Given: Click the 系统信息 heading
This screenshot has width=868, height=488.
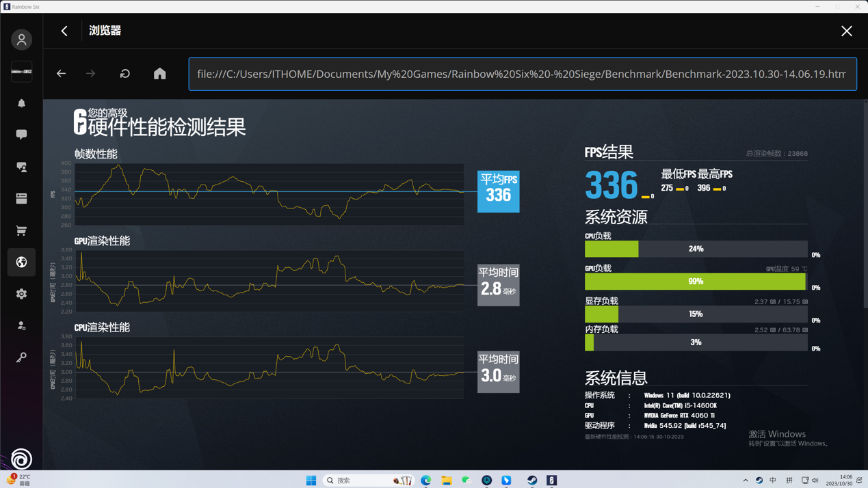Looking at the screenshot, I should pyautogui.click(x=616, y=377).
